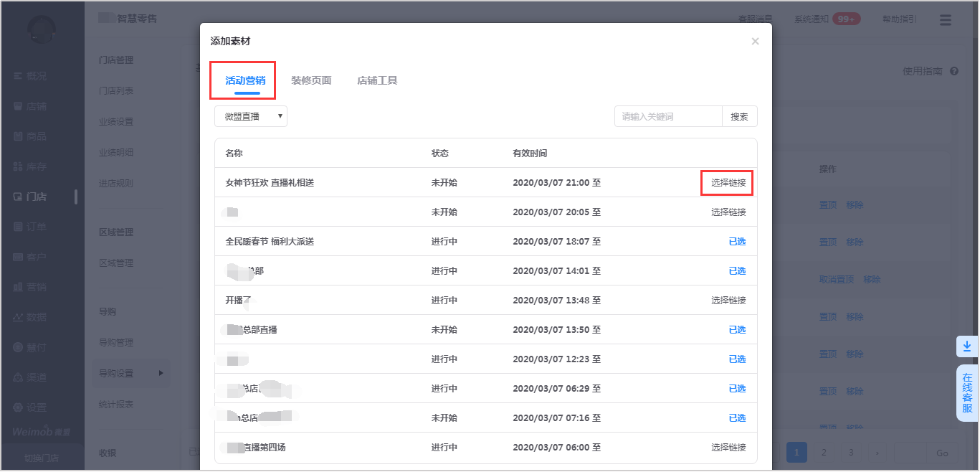Image resolution: width=980 pixels, height=472 pixels.
Task: Open 收银 in the secondary menu
Action: click(x=108, y=453)
